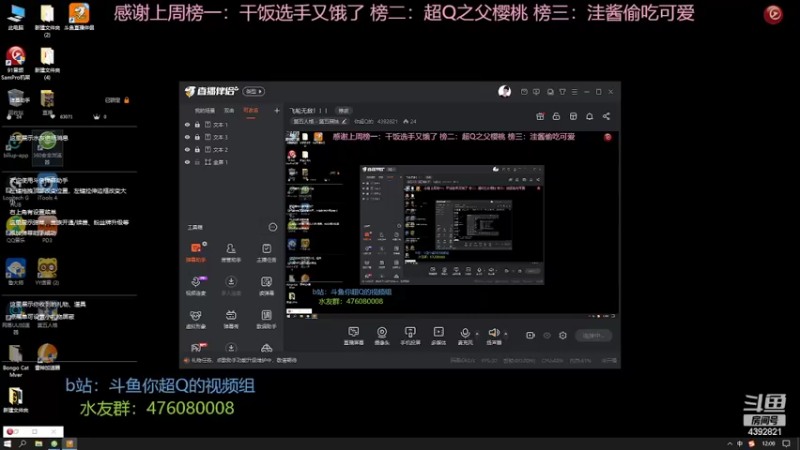Open the Bongo Cat Mver desktop icon
This screenshot has width=800, height=450.
tap(16, 361)
